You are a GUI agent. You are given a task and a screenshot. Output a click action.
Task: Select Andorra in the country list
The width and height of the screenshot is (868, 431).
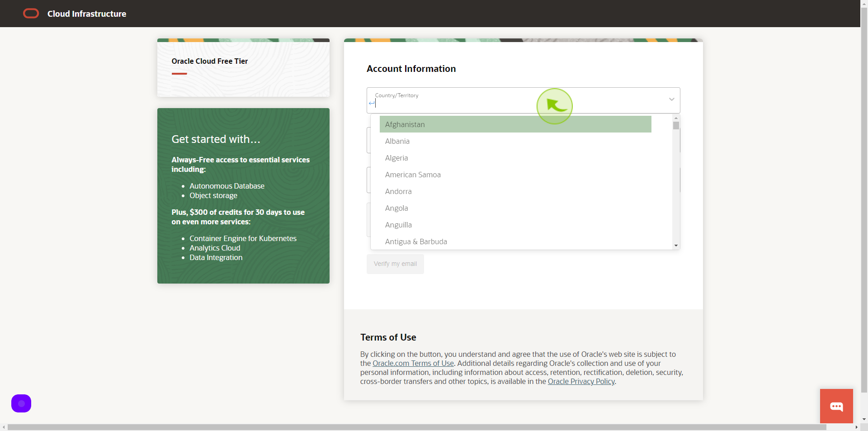tap(515, 191)
